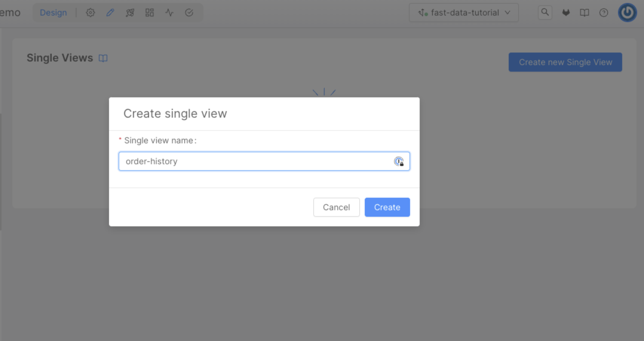
Task: Open the documentation book icon in header
Action: click(x=585, y=13)
